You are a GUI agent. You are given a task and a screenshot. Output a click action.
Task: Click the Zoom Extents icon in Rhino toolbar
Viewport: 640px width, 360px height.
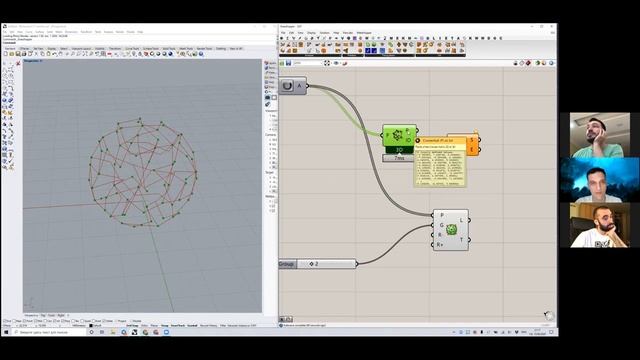[85, 54]
